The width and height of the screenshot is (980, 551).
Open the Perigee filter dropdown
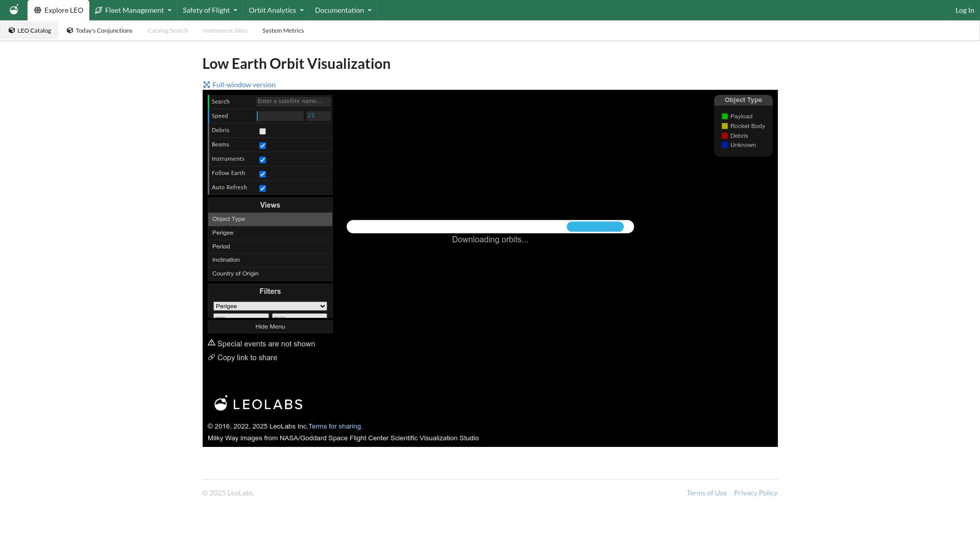[x=270, y=306]
